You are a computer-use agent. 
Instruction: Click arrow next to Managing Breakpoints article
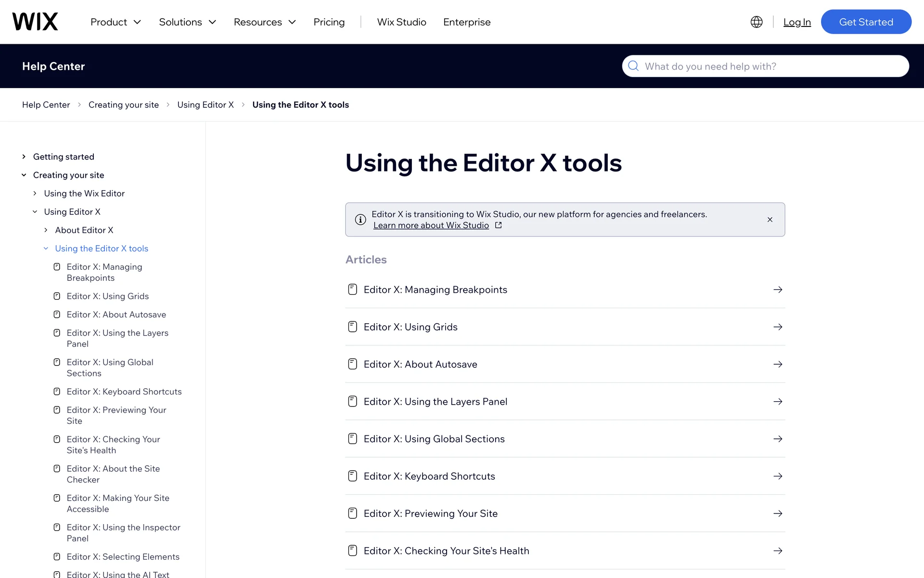click(778, 289)
